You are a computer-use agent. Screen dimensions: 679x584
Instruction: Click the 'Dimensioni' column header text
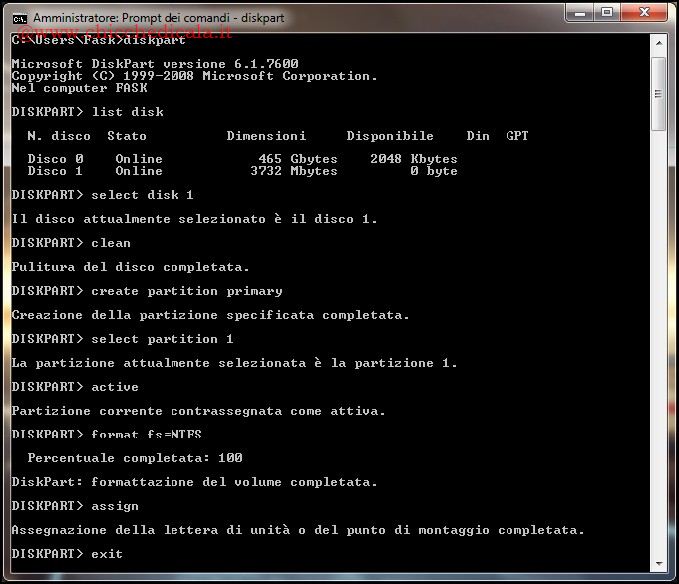266,136
